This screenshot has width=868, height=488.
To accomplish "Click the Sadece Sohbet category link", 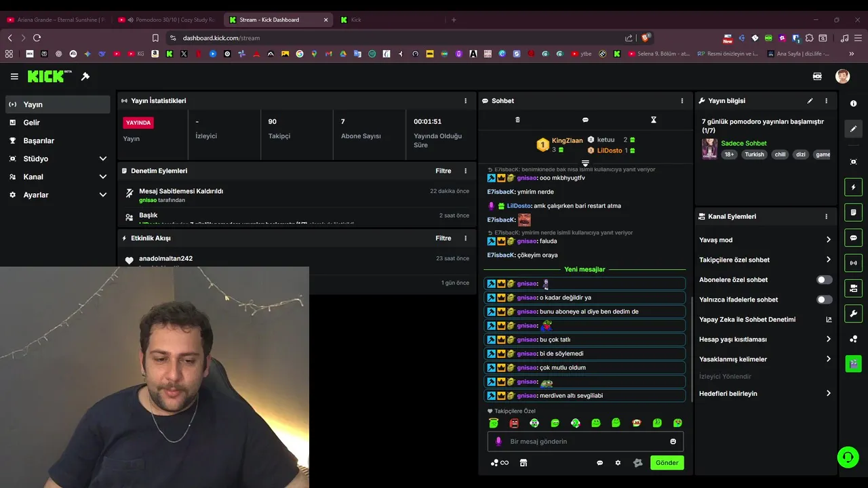I will [744, 144].
